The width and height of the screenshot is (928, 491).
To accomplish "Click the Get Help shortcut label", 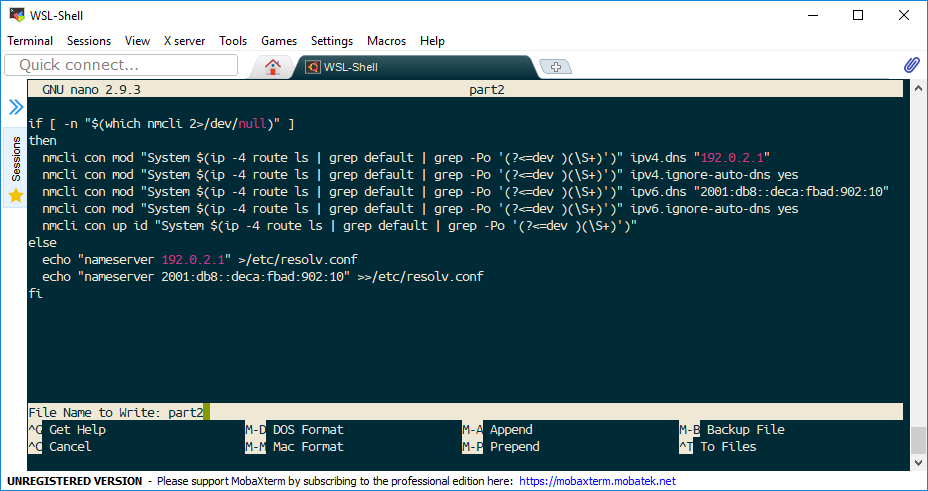I will point(78,429).
